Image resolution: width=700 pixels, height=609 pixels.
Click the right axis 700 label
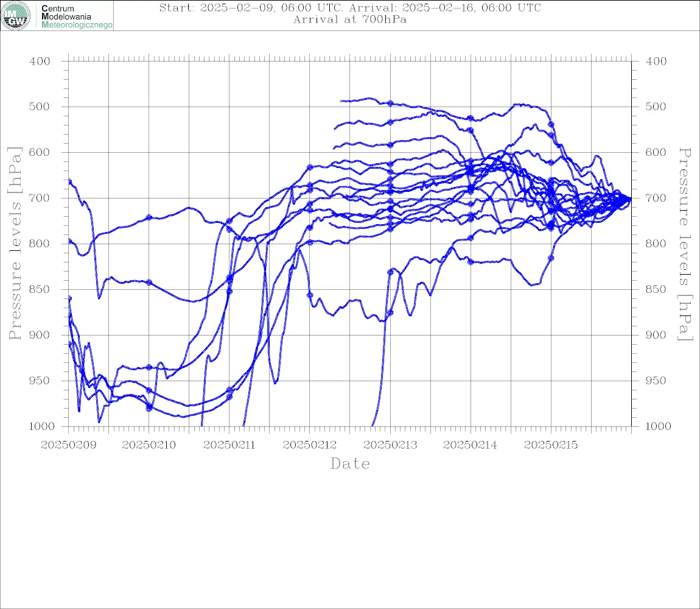[656, 198]
